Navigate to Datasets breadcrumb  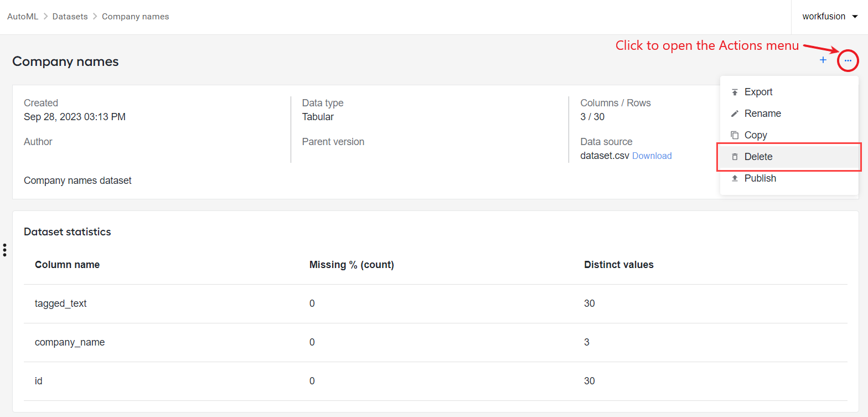[x=70, y=17]
